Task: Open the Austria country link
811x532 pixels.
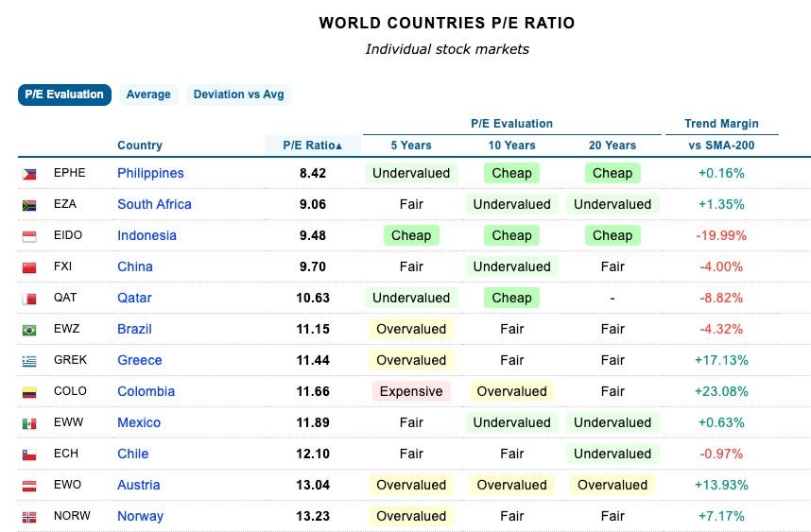Action: pos(139,485)
